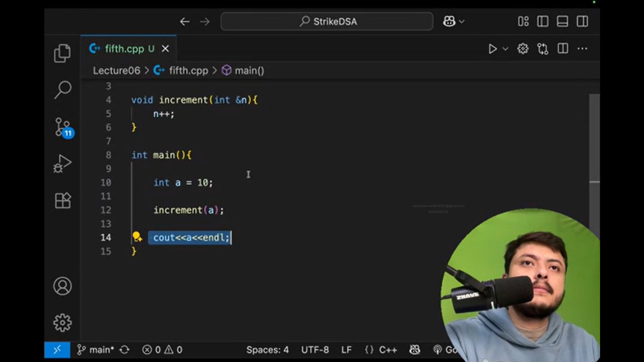This screenshot has height=362, width=644.
Task: Go forward using the right arrow
Action: click(204, 21)
